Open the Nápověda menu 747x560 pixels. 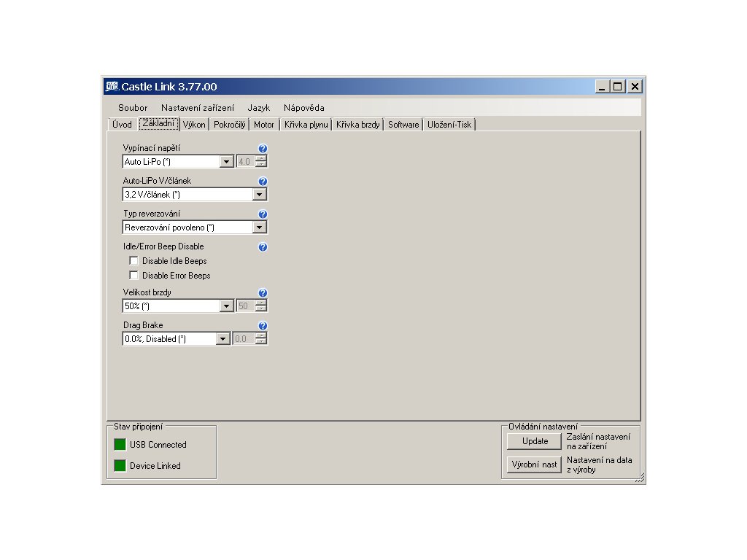tap(304, 108)
